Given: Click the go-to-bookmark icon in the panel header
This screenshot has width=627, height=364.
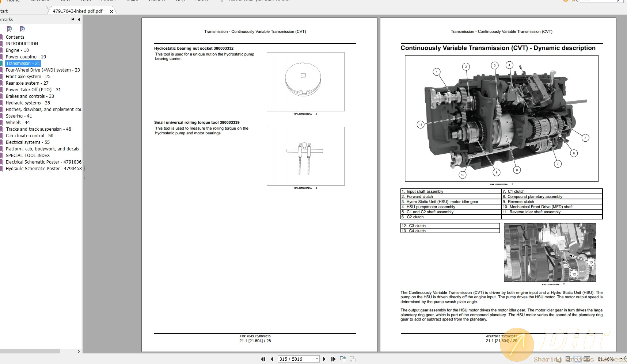Looking at the screenshot, I should pos(21,29).
